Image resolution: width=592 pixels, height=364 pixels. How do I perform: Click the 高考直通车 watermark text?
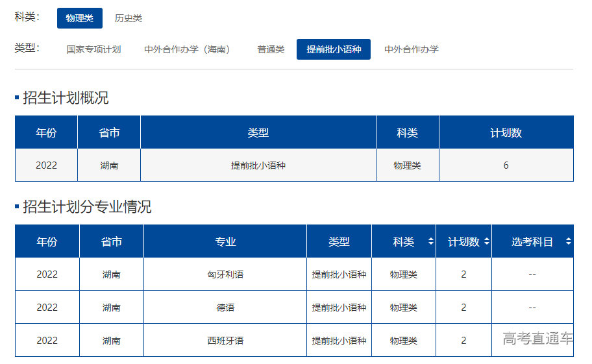[x=537, y=338]
